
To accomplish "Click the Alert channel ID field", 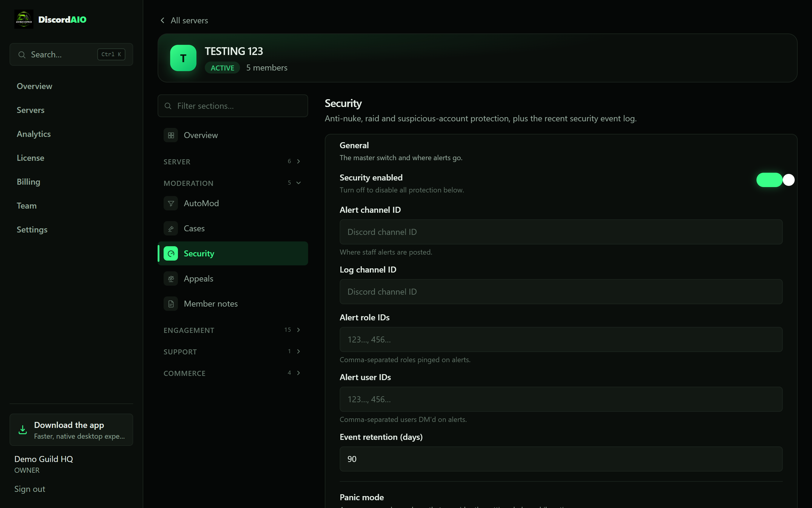I will (561, 232).
